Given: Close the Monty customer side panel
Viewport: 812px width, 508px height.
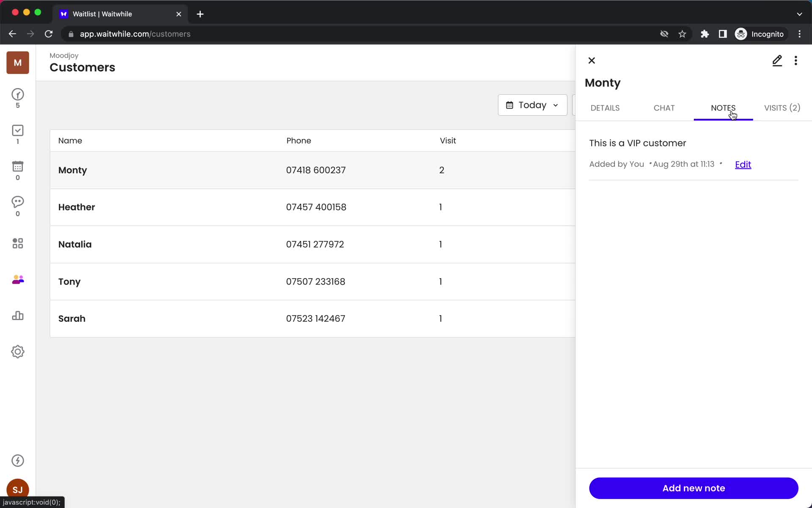Looking at the screenshot, I should (591, 60).
